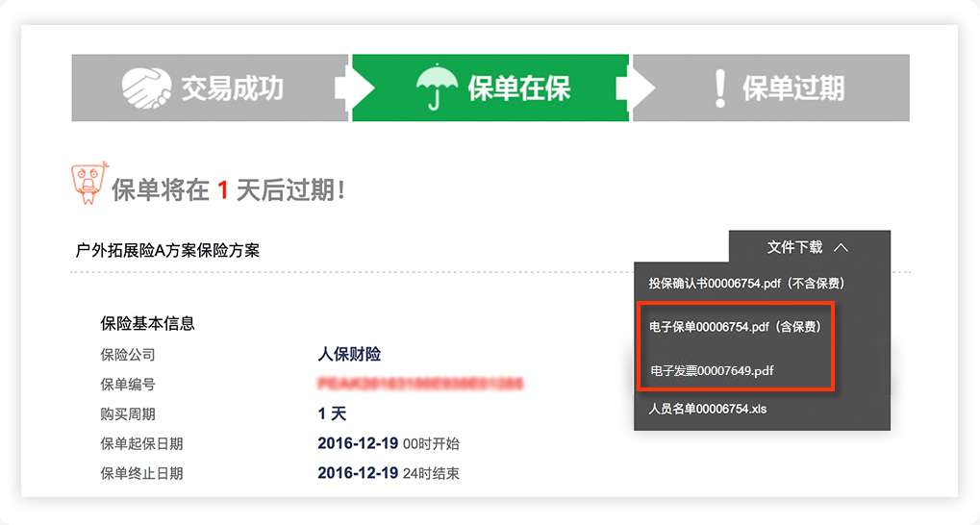Click the 文件下载 dropdown label

[x=795, y=247]
